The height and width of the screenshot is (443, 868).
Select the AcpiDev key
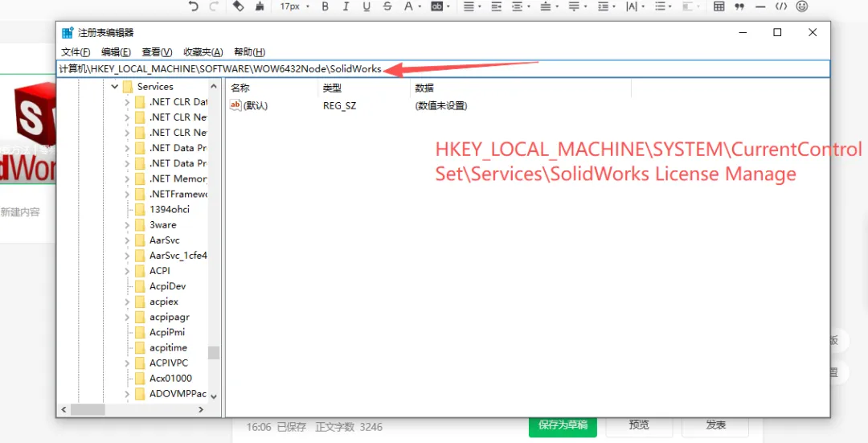[167, 286]
